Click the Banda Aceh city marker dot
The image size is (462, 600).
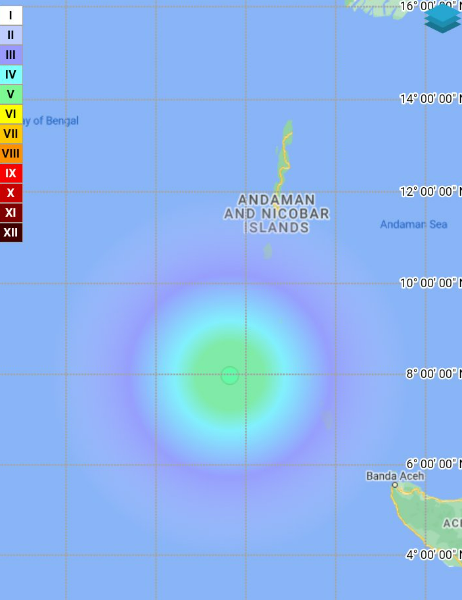(x=395, y=485)
